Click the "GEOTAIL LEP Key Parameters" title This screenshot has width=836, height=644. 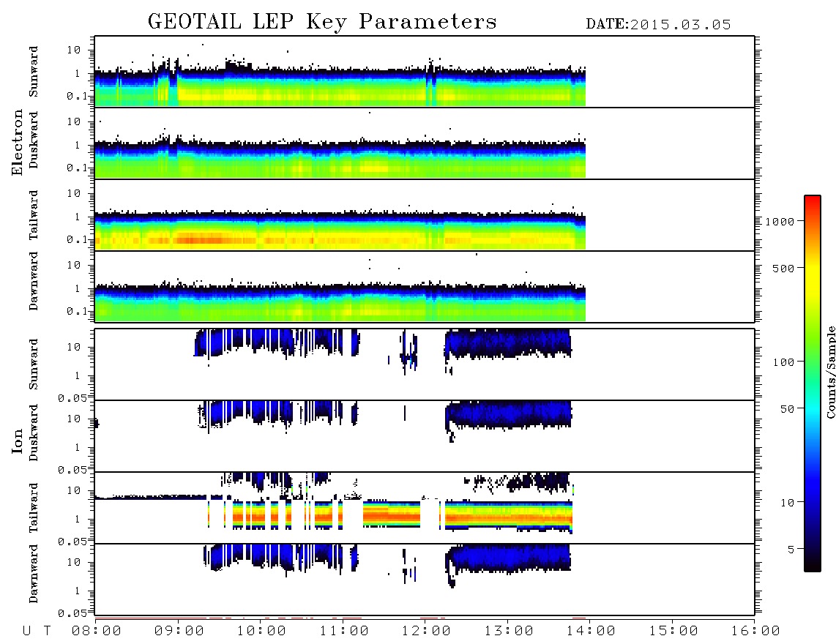point(322,23)
